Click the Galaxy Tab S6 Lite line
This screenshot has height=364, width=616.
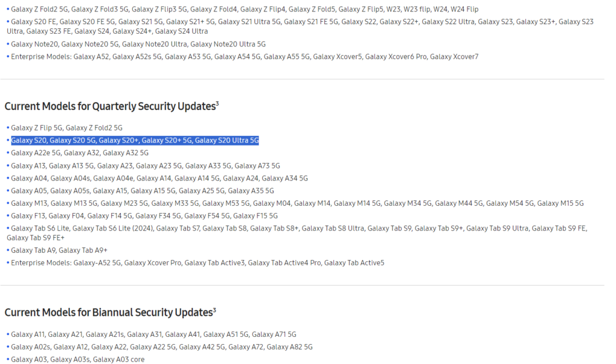[x=297, y=233]
